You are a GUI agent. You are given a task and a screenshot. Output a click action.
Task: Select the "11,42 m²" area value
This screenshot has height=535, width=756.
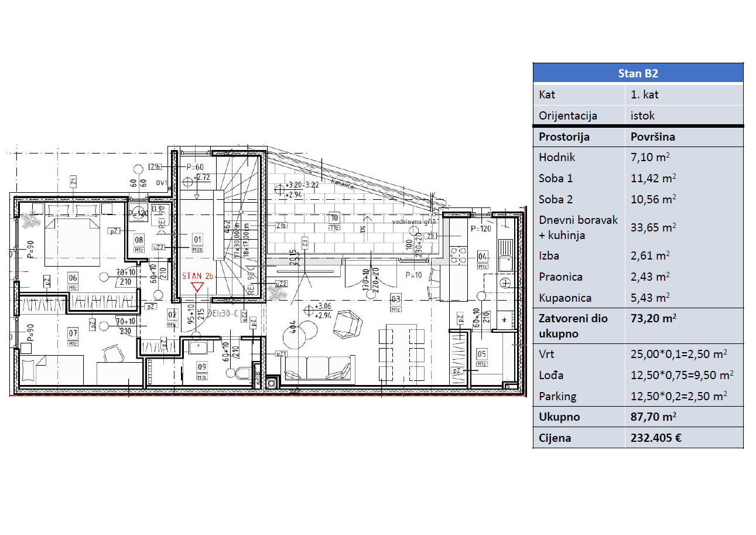[x=653, y=178]
